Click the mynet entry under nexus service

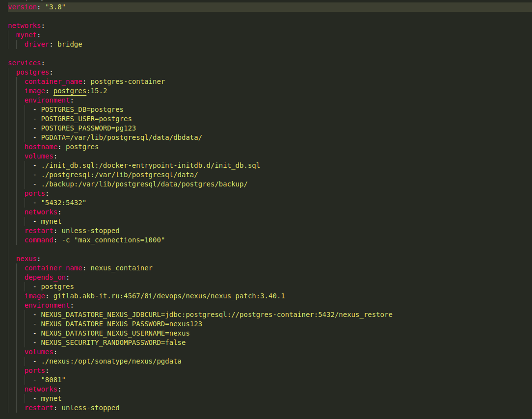pos(51,399)
